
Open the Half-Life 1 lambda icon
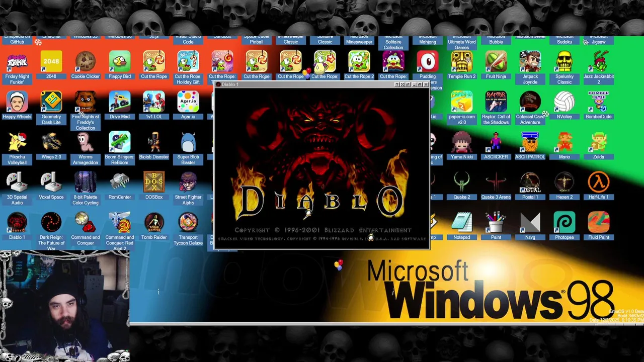tap(599, 183)
